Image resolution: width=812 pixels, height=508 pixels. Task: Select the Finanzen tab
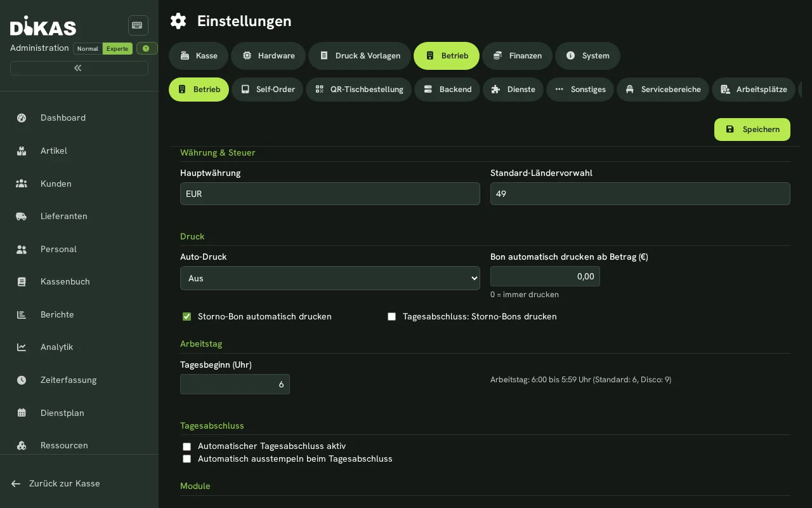pos(517,56)
